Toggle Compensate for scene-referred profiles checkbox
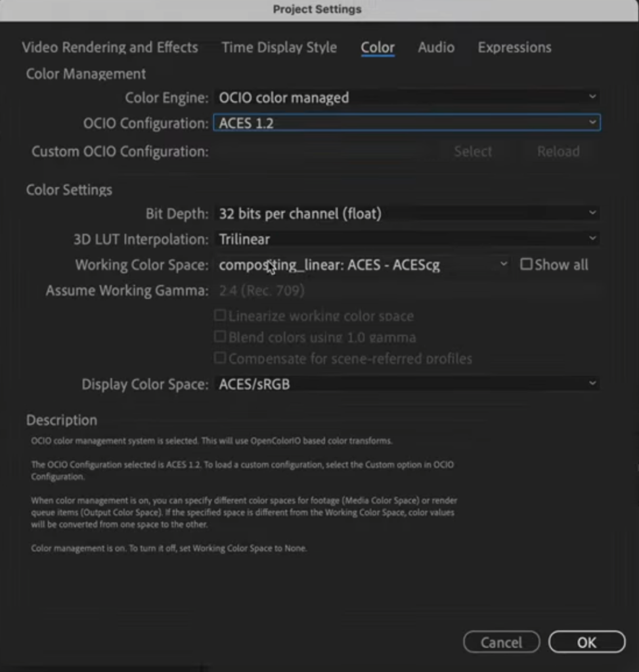 [x=221, y=358]
